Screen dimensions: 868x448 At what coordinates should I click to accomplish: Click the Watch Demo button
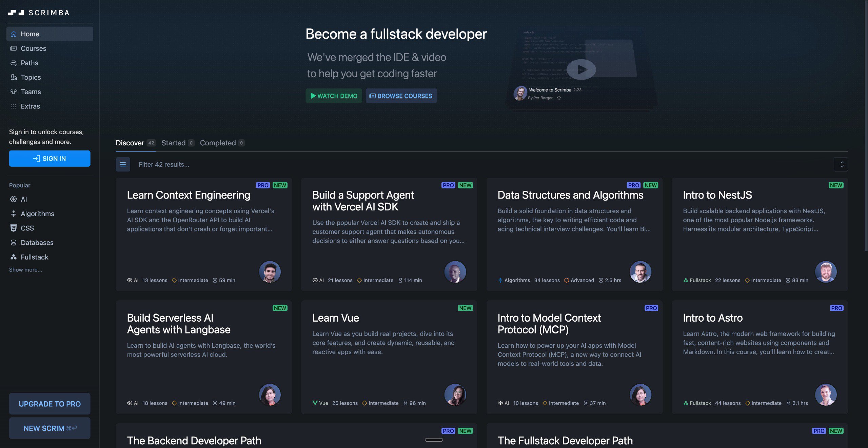point(334,96)
